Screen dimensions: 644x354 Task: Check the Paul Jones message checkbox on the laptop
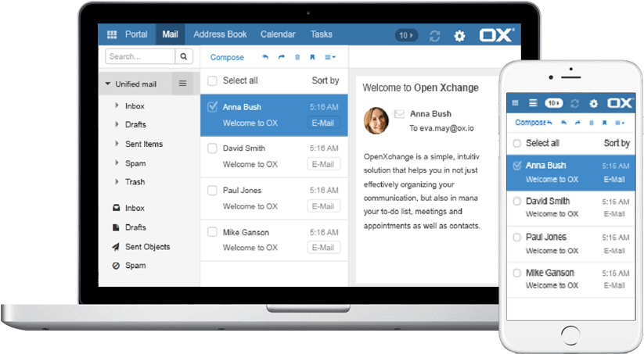[212, 191]
